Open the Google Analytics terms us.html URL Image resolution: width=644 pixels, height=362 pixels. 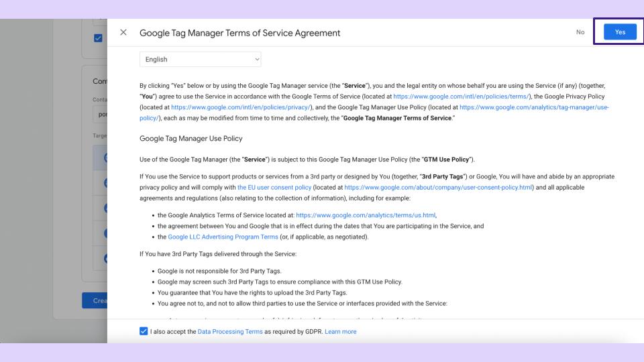coord(366,215)
